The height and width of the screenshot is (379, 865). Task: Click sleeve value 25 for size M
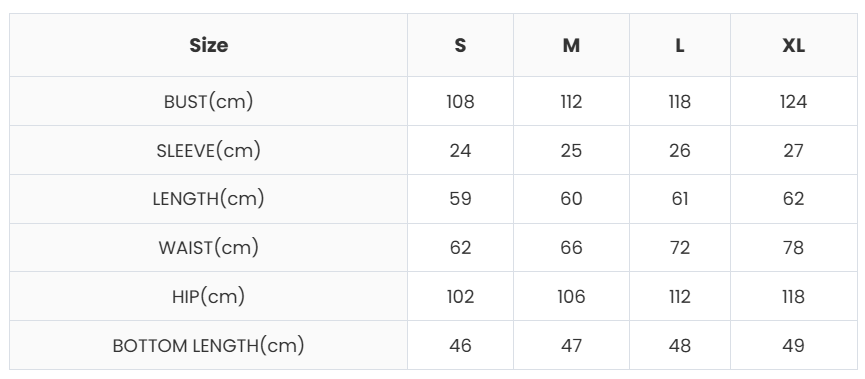(571, 150)
